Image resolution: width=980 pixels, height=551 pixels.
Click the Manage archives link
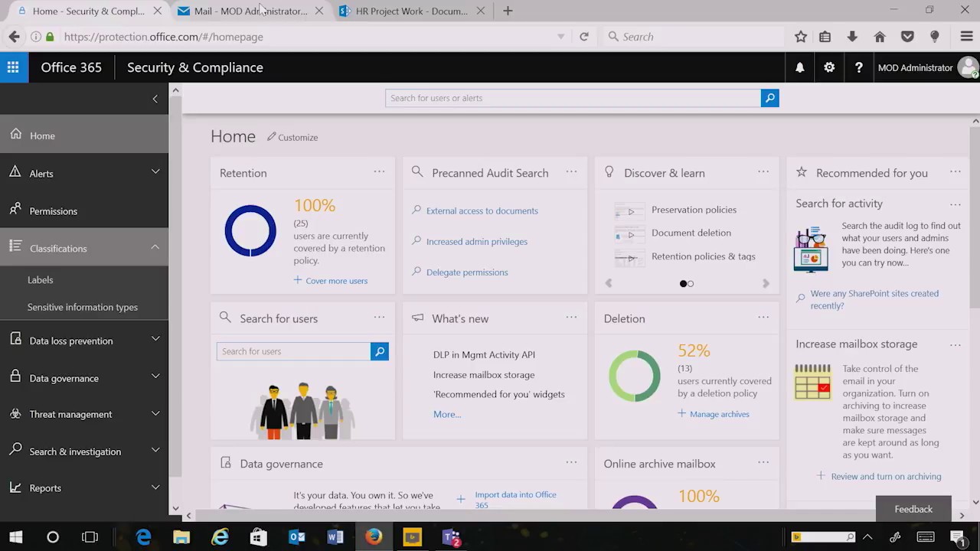(x=720, y=414)
